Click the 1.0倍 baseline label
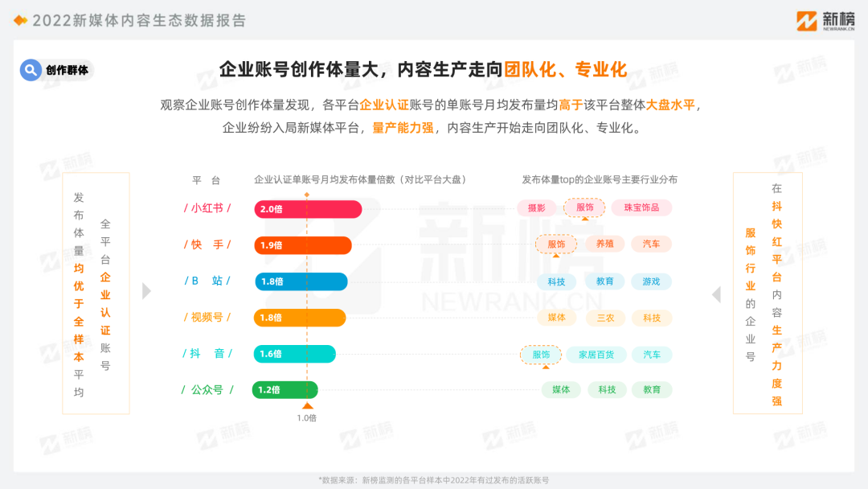 [x=307, y=418]
